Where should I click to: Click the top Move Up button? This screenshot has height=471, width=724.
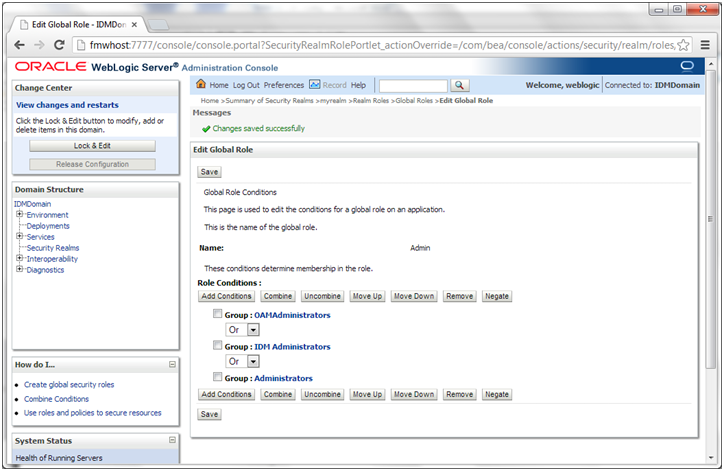368,296
